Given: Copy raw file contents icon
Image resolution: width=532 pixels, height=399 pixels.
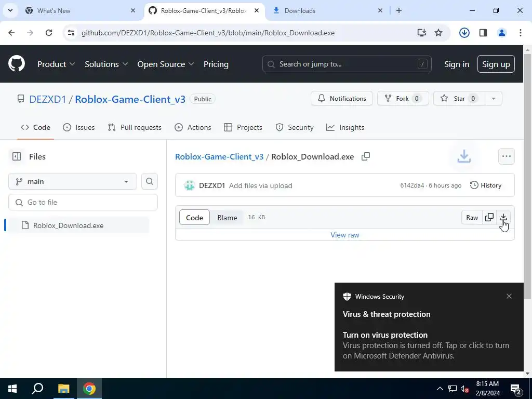Looking at the screenshot, I should coord(489,217).
